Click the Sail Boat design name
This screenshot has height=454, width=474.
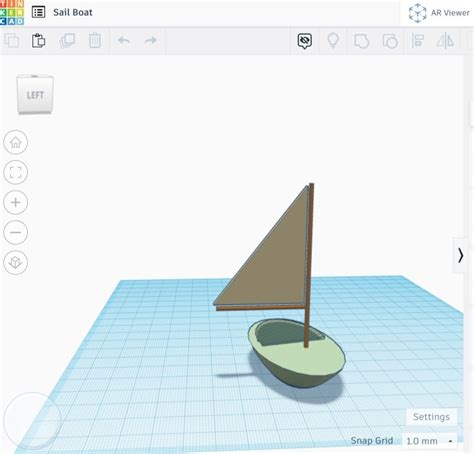pyautogui.click(x=73, y=12)
